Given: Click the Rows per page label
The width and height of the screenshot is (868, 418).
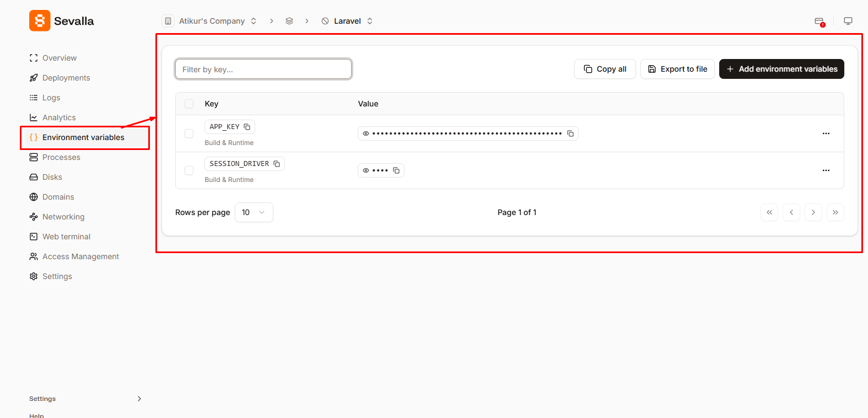Looking at the screenshot, I should (203, 212).
